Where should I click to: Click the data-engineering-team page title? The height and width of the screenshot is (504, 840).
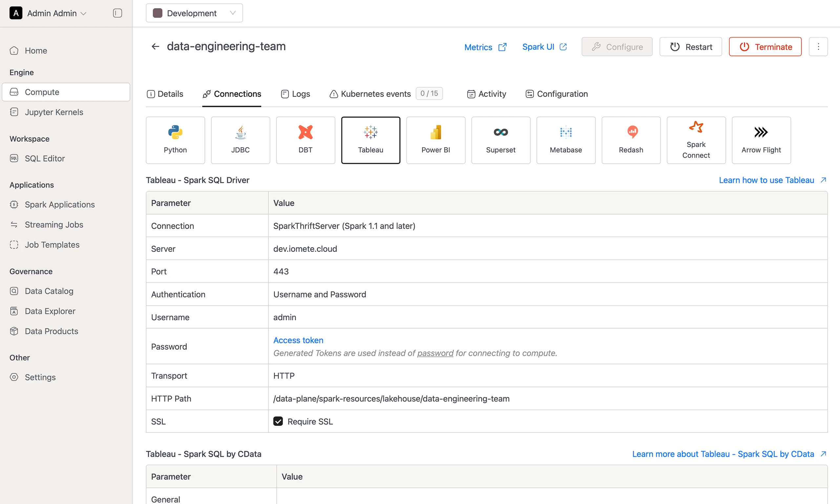226,46
